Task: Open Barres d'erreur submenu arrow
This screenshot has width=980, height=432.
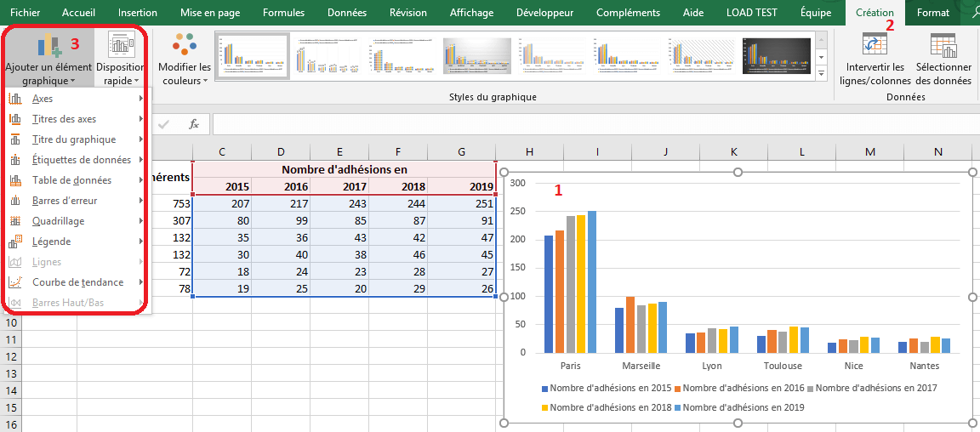Action: tap(140, 201)
